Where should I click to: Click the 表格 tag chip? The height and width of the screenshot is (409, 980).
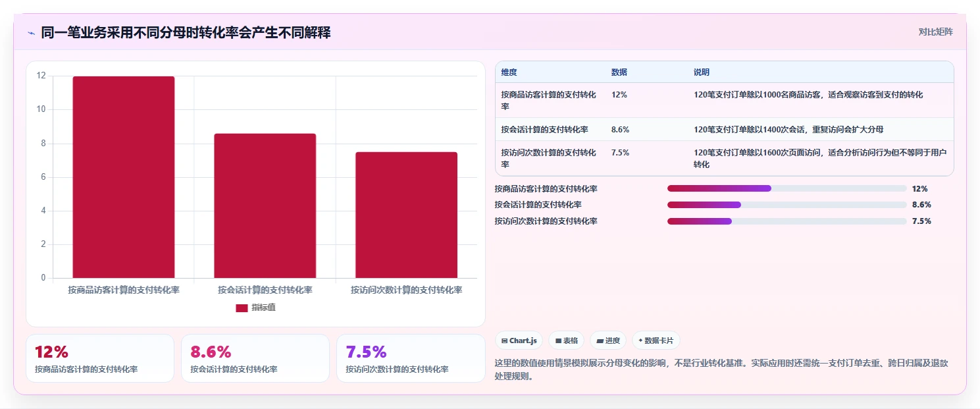[567, 341]
